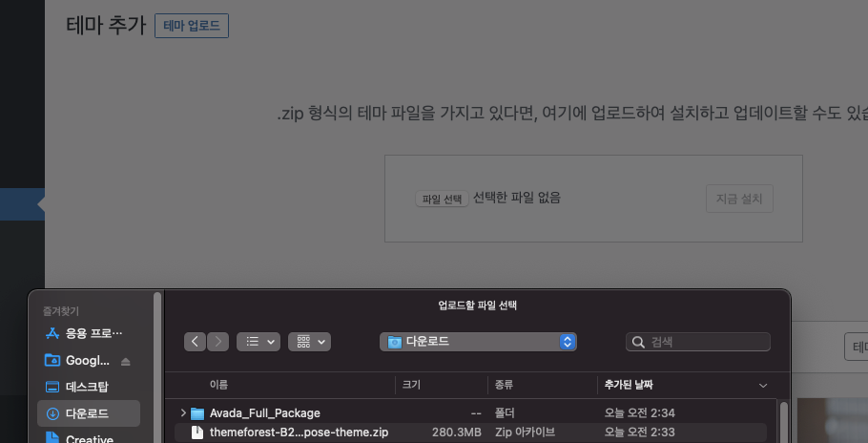Click the 응용 프로그램 sidebar icon
868x443 pixels.
point(52,333)
